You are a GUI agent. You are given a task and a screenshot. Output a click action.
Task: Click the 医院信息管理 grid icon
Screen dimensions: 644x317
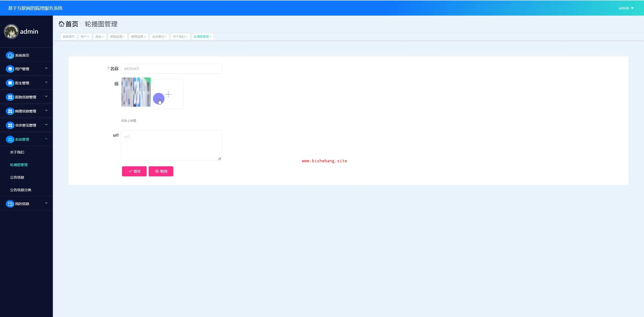[x=10, y=97]
